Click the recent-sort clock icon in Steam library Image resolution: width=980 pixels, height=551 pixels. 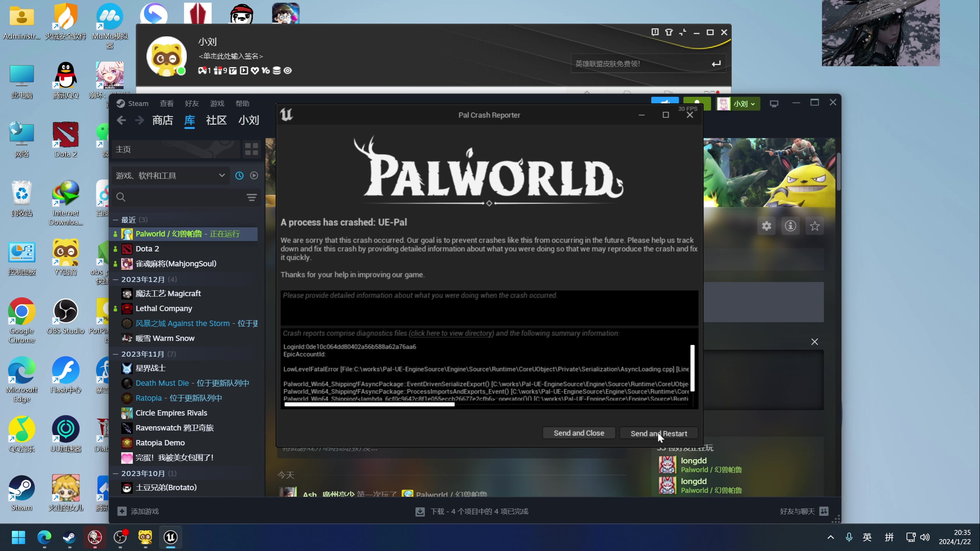click(239, 176)
